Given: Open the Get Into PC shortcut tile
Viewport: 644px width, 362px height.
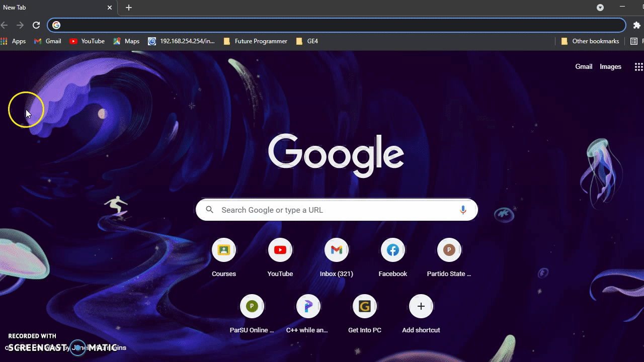Looking at the screenshot, I should (365, 315).
